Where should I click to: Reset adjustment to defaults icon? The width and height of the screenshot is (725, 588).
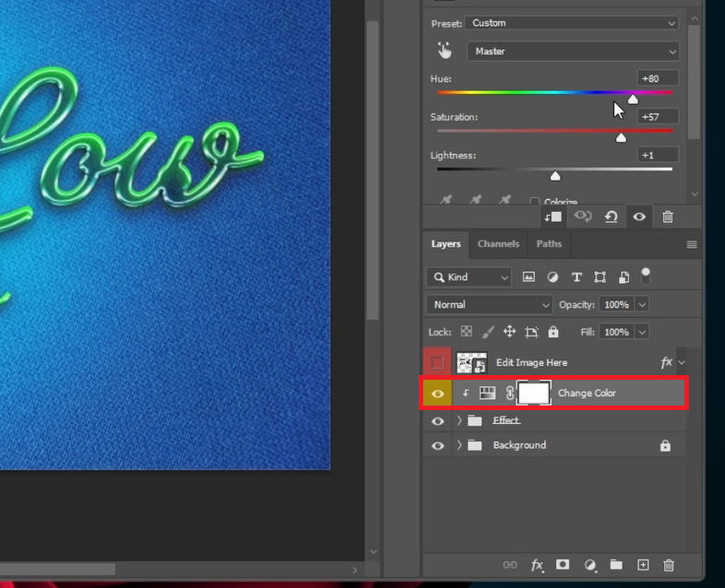pos(611,217)
